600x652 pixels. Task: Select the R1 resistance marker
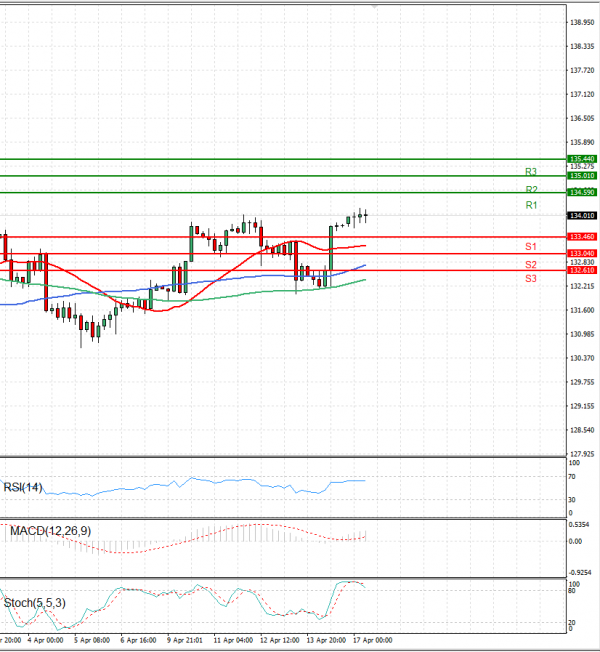531,205
